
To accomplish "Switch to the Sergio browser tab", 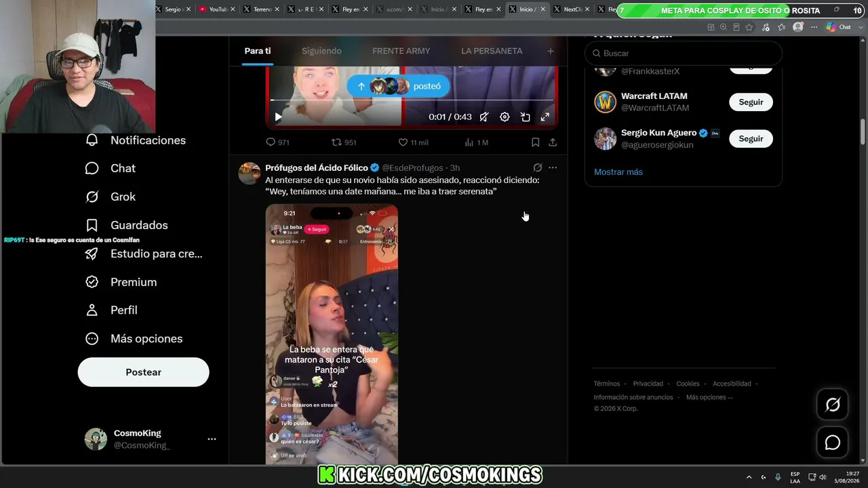I will point(172,9).
